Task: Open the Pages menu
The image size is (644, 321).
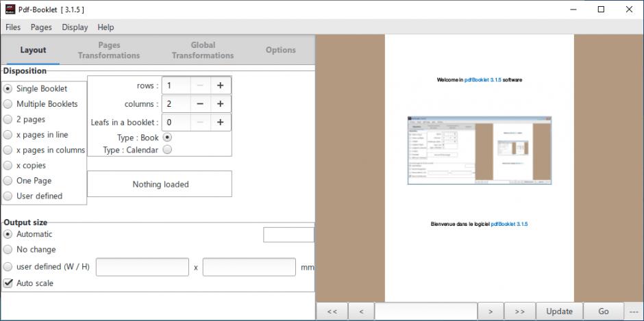Action: click(41, 27)
